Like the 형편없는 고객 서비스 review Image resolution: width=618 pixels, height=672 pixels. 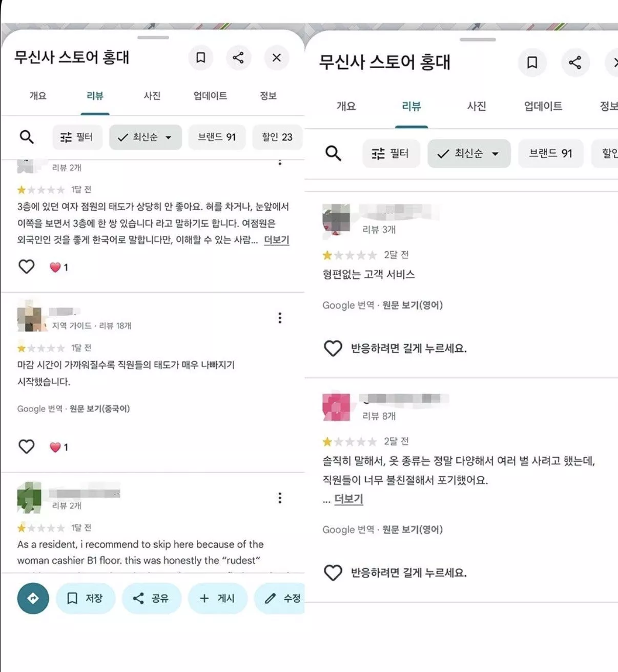click(333, 349)
